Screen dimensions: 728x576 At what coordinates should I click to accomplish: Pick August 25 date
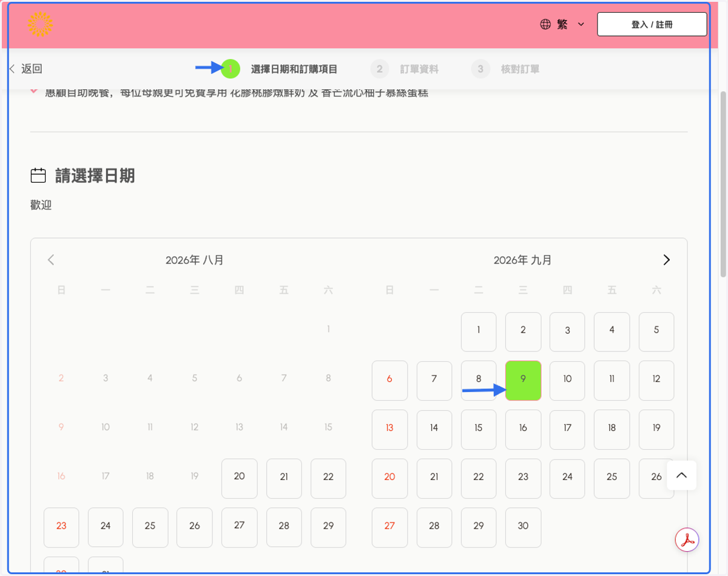point(150,527)
